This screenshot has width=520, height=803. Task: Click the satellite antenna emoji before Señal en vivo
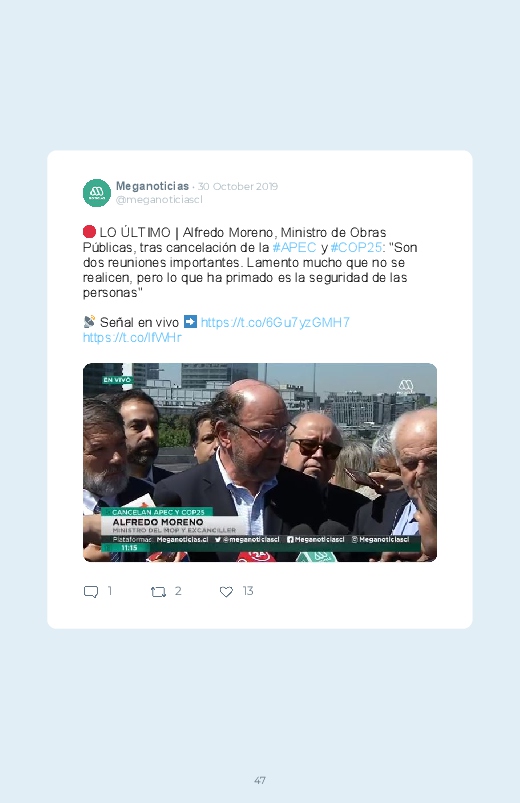89,322
